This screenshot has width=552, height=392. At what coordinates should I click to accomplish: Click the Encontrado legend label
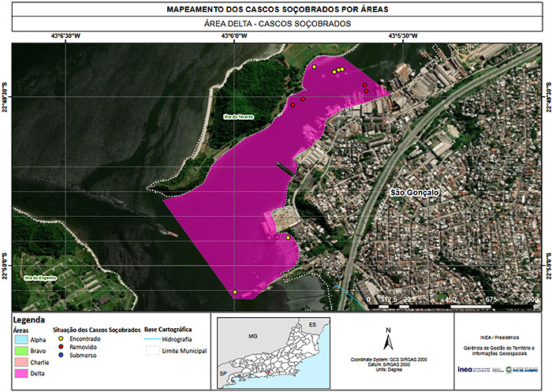85,339
